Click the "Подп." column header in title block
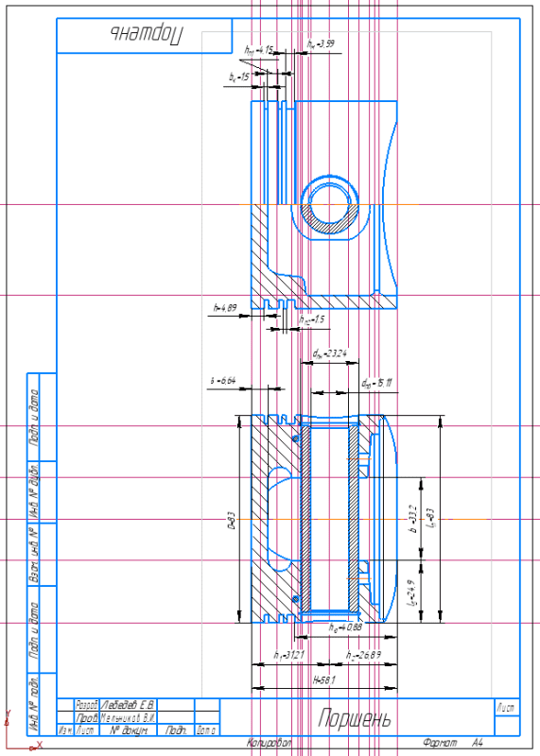This screenshot has width=540, height=756. pos(176,730)
